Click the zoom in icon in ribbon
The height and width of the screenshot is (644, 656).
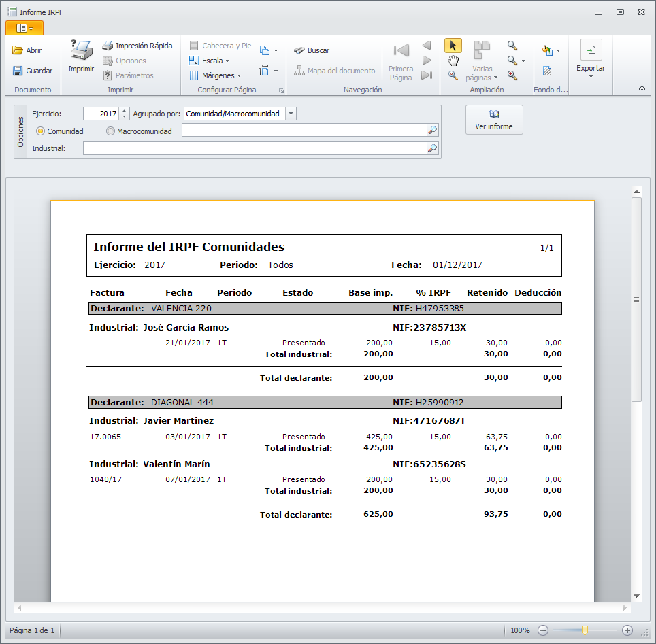point(512,75)
